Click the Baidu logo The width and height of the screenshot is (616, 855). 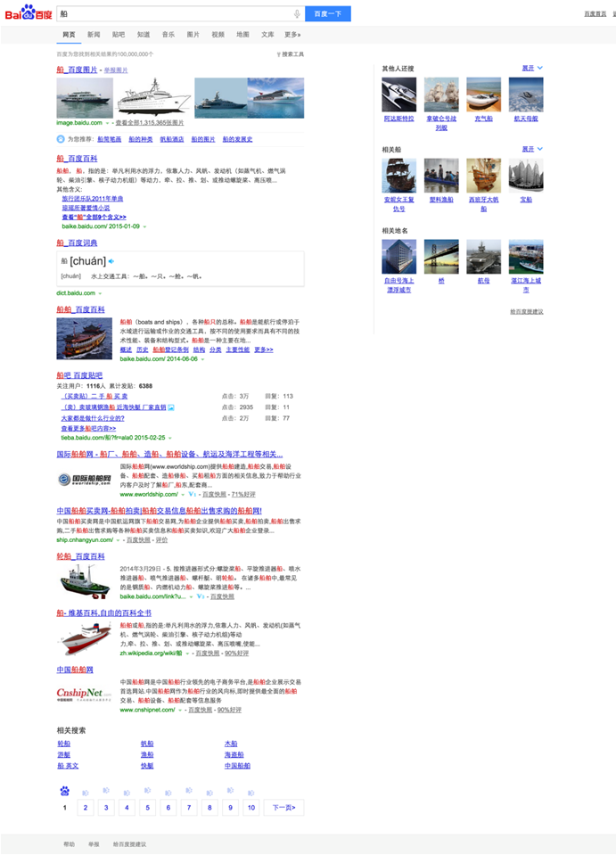coord(28,12)
